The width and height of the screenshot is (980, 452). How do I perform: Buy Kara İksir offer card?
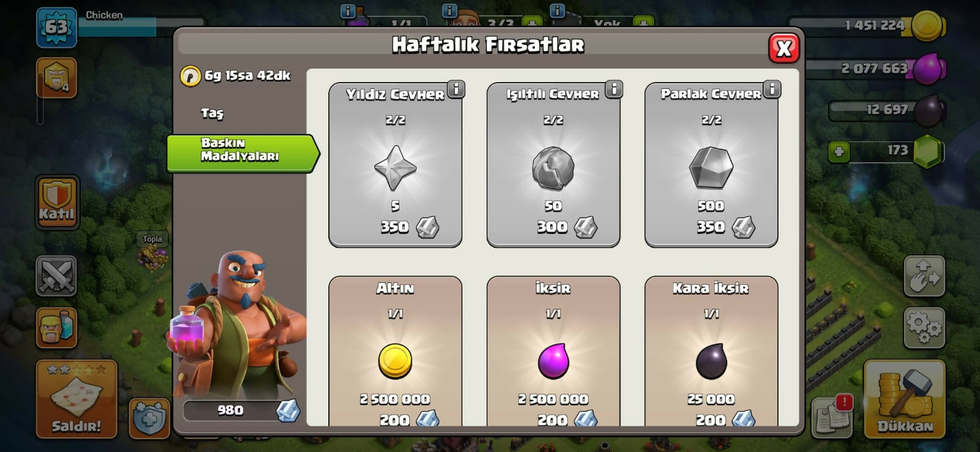tap(711, 352)
